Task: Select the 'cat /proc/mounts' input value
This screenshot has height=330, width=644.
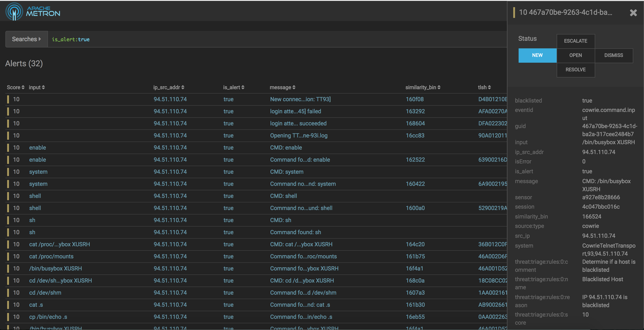Action: click(51, 257)
